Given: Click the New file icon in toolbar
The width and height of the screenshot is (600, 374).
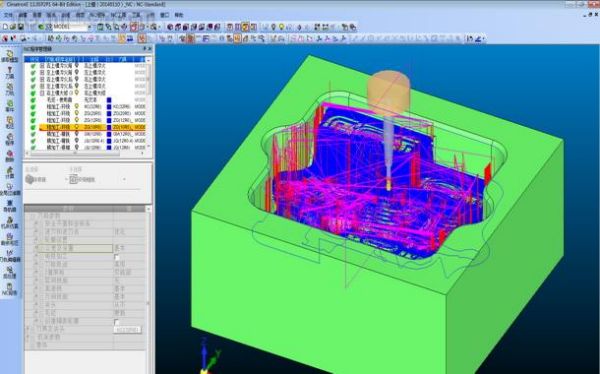Looking at the screenshot, I should (5, 27).
